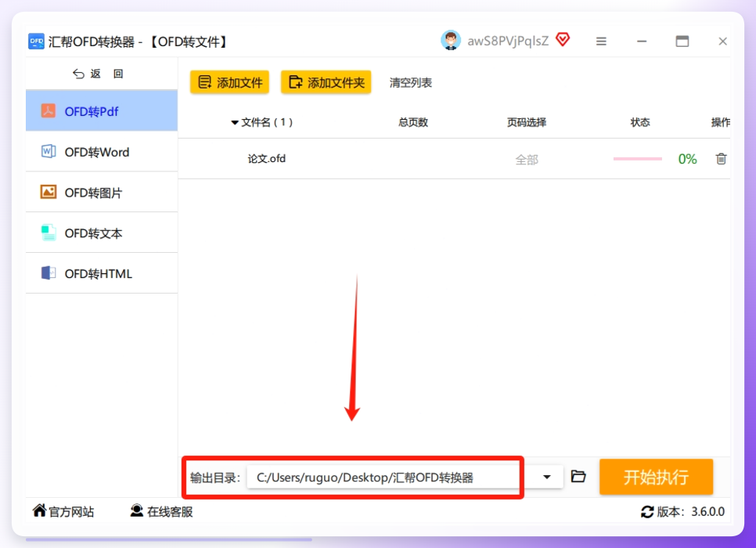This screenshot has height=548, width=756.
Task: Browse output folder with folder icon
Action: [578, 477]
